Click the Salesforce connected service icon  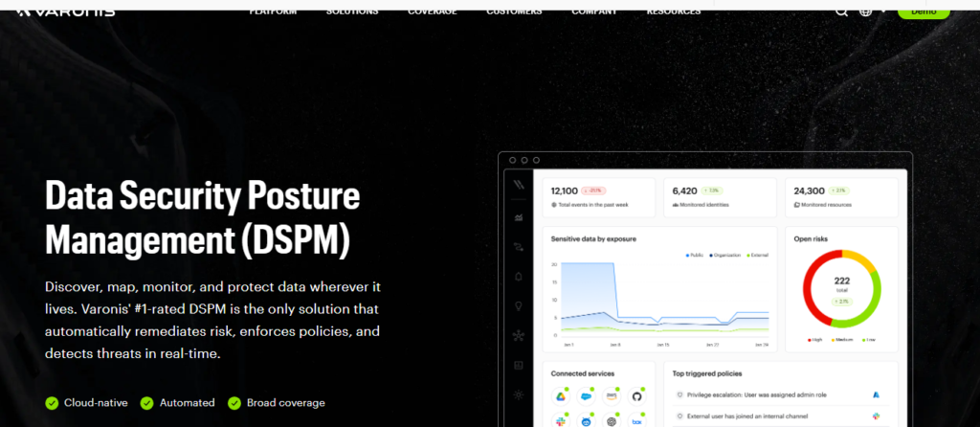[x=587, y=396]
